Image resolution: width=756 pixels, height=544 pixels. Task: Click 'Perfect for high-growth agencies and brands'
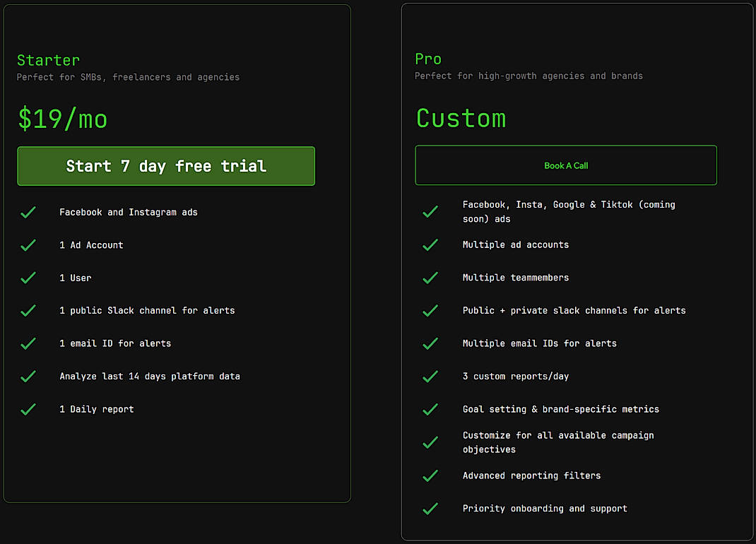click(x=529, y=76)
